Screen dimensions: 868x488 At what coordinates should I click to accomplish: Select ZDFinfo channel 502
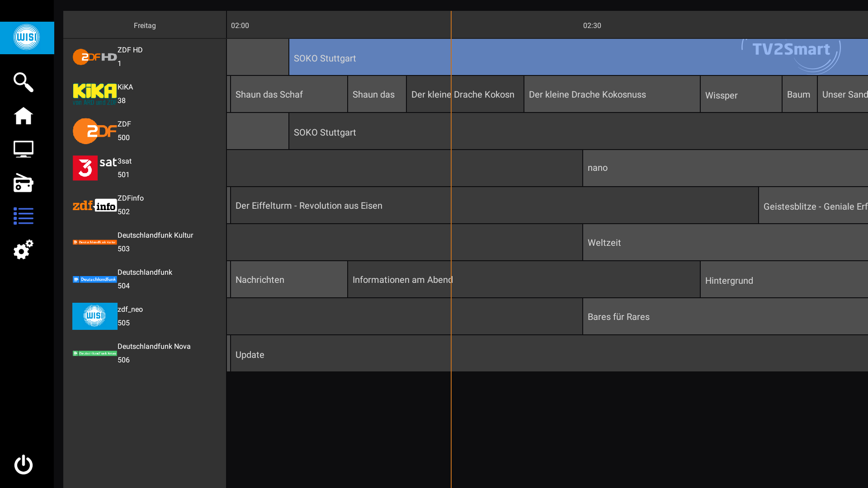145,205
